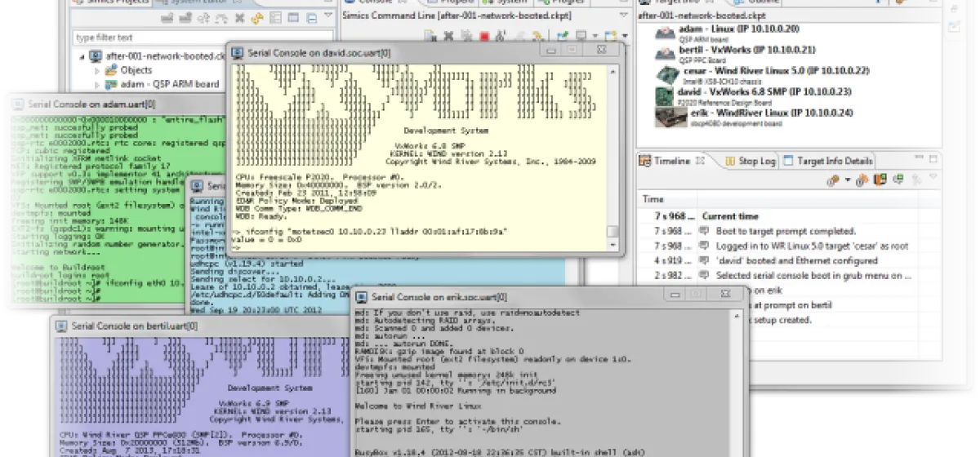This screenshot has width=980, height=457.
Task: Click the Clear Console page icon
Action: pos(430,37)
